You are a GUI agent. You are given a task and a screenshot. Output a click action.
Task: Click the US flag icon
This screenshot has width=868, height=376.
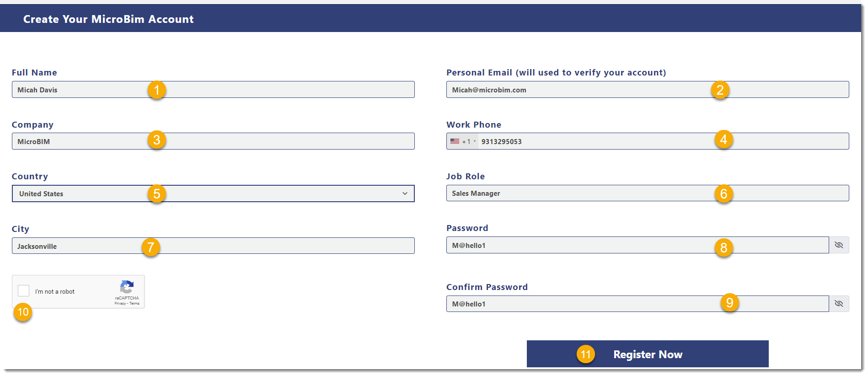point(455,141)
